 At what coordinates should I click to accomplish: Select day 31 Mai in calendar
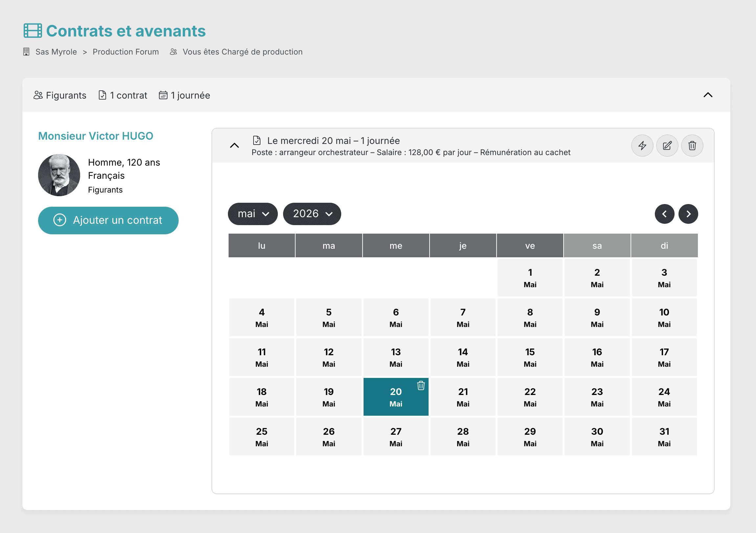point(664,436)
